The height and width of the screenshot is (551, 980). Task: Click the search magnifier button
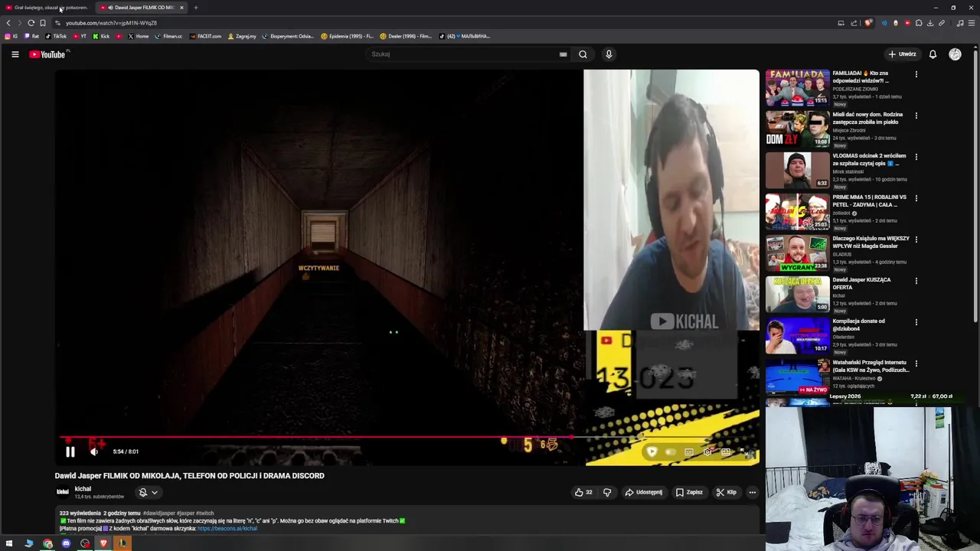coord(583,54)
